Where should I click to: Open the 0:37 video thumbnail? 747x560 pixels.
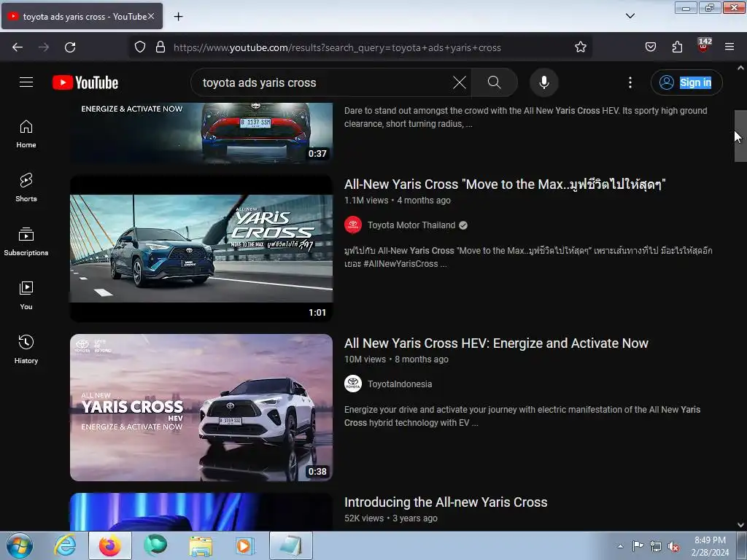pyautogui.click(x=201, y=133)
